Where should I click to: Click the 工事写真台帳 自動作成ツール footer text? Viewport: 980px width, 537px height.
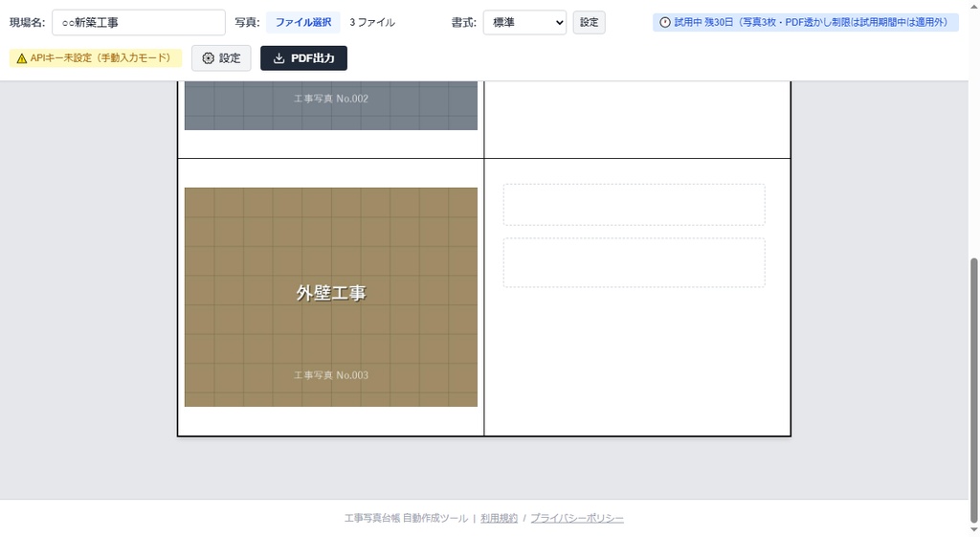point(406,518)
